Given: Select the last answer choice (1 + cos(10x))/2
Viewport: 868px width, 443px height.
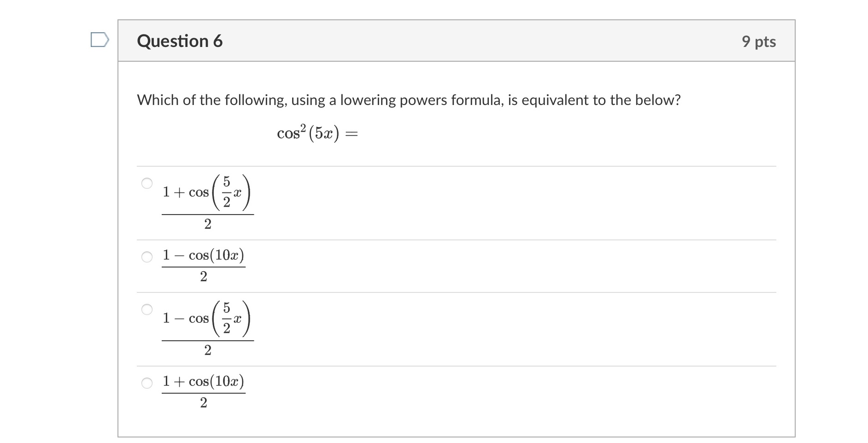Looking at the screenshot, I should [x=147, y=382].
